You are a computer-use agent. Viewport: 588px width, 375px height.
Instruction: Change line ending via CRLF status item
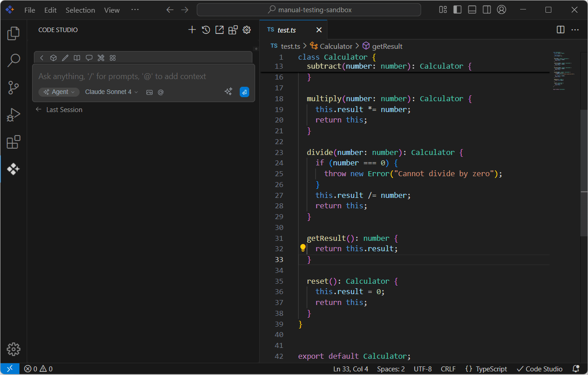tap(448, 369)
